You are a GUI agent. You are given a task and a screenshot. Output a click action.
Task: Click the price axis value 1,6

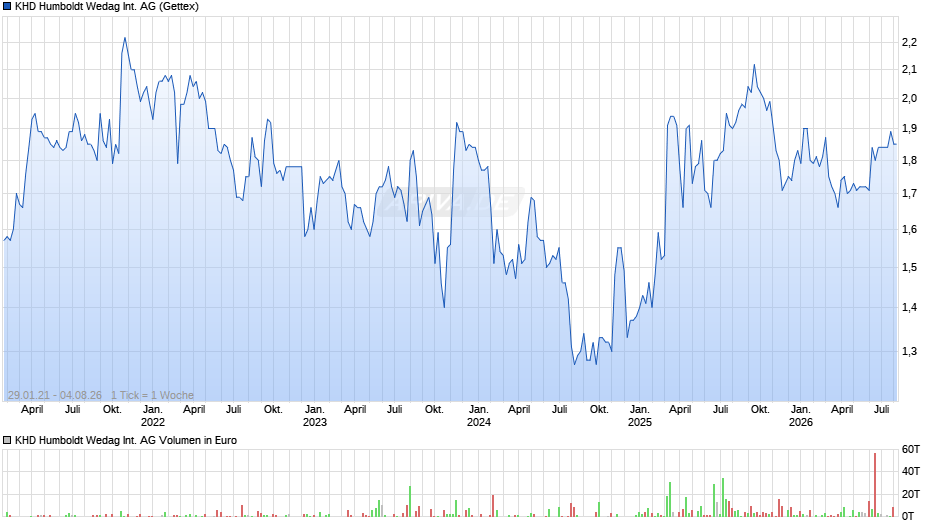tap(909, 229)
